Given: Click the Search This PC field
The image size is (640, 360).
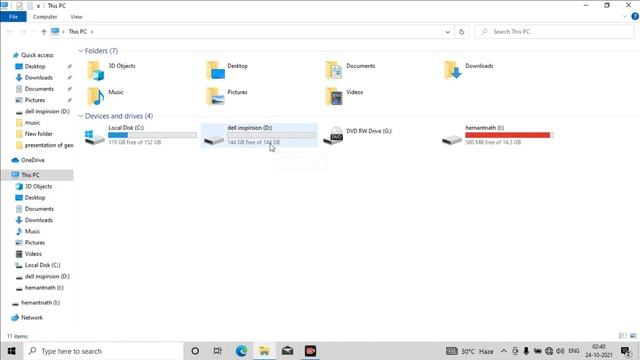Looking at the screenshot, I should click(x=555, y=31).
